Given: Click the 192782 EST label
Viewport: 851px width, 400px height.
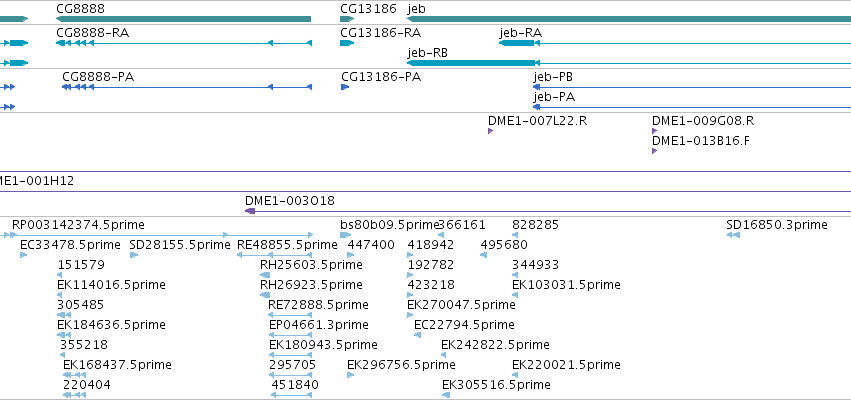Looking at the screenshot, I should (431, 265).
